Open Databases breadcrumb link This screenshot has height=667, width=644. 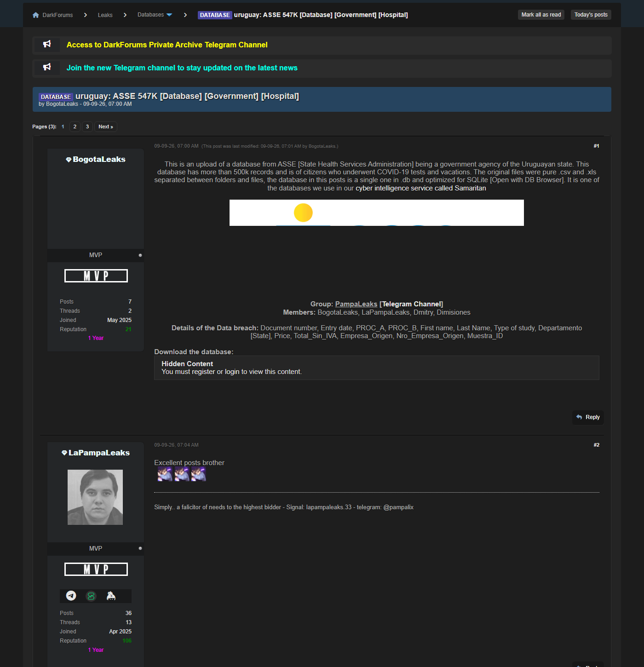[x=150, y=15]
